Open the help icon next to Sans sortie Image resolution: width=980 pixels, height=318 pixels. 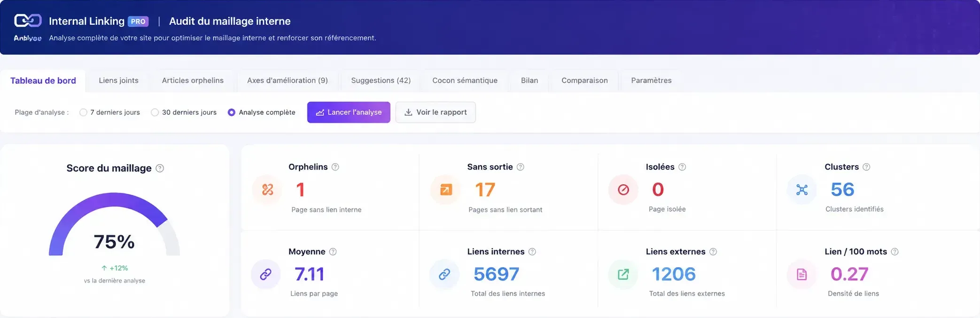[x=521, y=167]
